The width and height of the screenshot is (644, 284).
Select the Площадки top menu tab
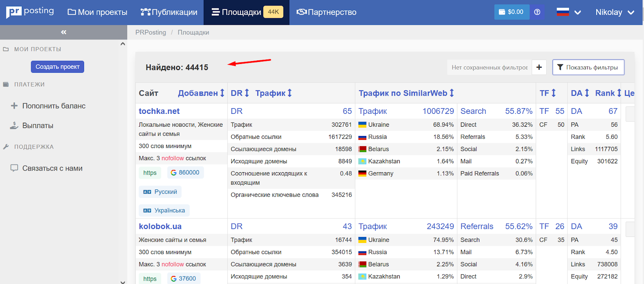click(x=246, y=12)
